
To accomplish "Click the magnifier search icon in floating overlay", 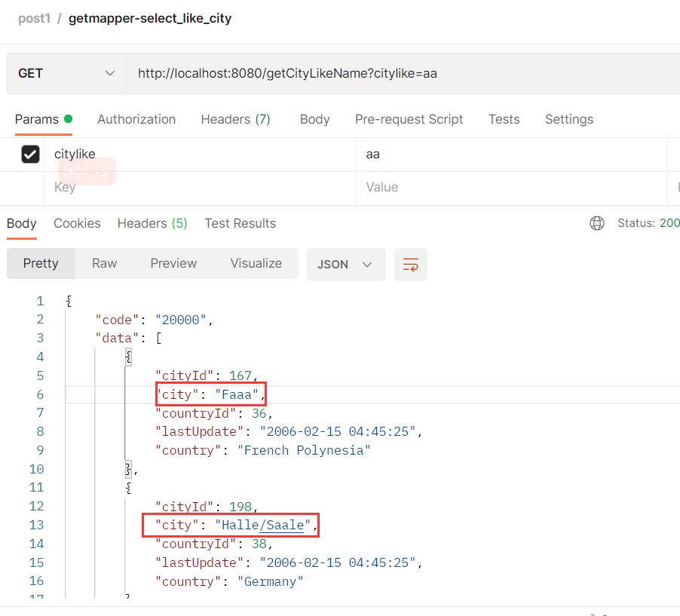I will click(102, 172).
